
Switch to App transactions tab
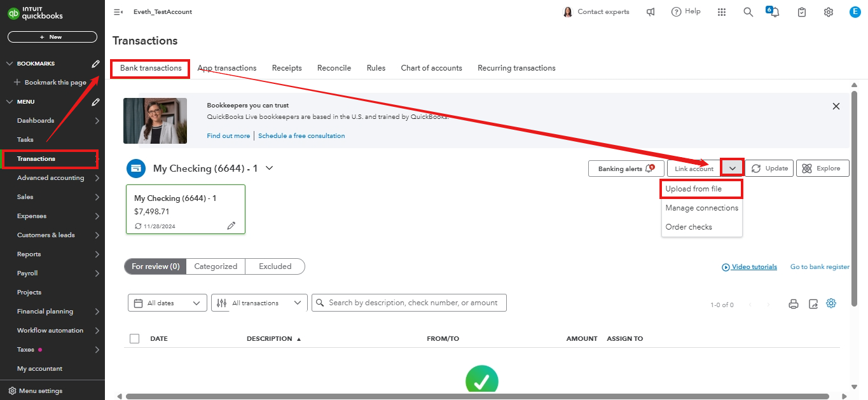pos(227,68)
